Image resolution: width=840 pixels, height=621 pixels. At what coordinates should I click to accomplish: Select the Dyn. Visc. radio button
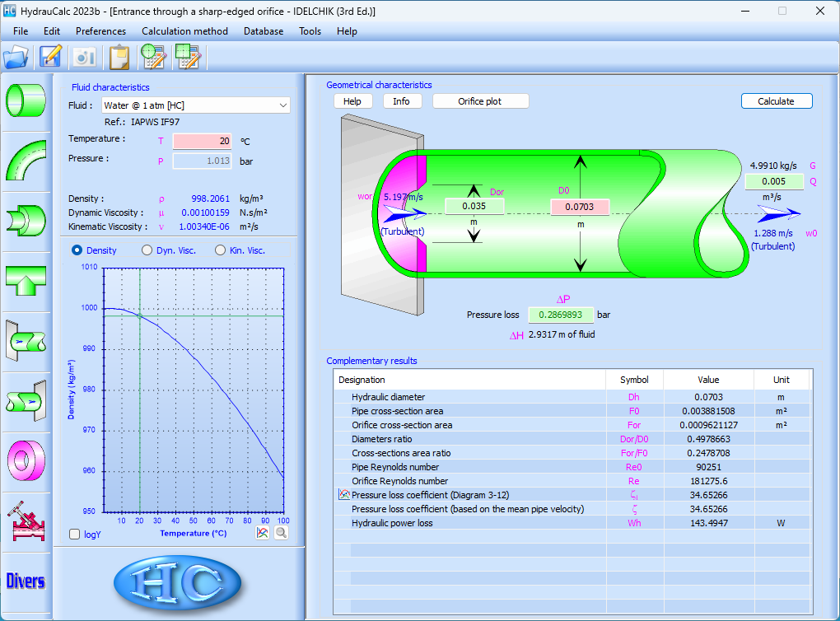click(147, 250)
